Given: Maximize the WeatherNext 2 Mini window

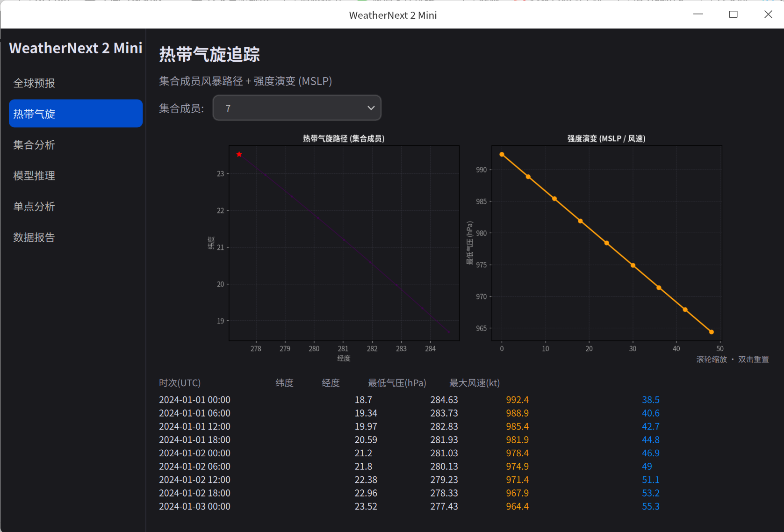Looking at the screenshot, I should (x=733, y=14).
